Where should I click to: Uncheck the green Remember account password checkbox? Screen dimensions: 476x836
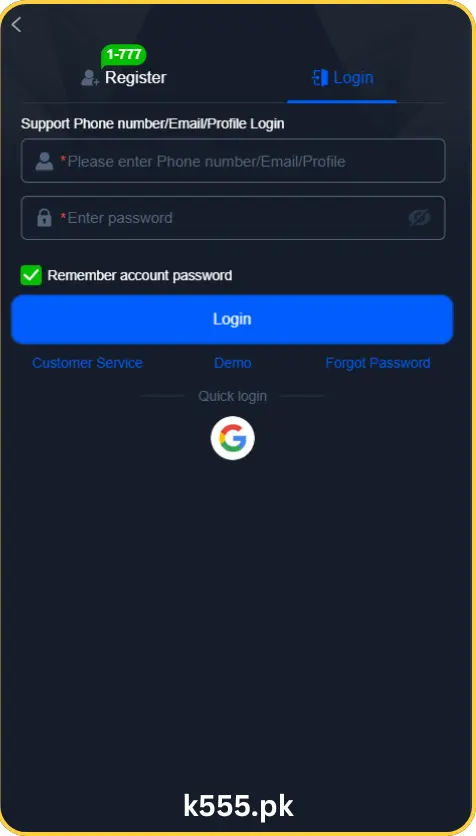tap(31, 275)
